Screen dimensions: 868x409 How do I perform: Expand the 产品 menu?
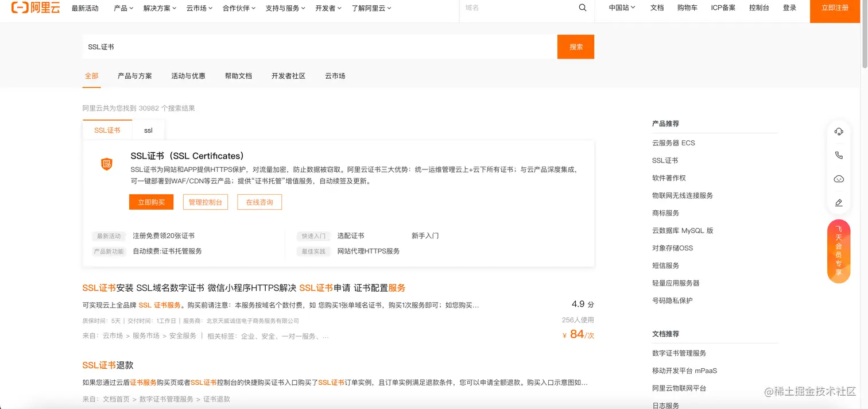(x=123, y=8)
